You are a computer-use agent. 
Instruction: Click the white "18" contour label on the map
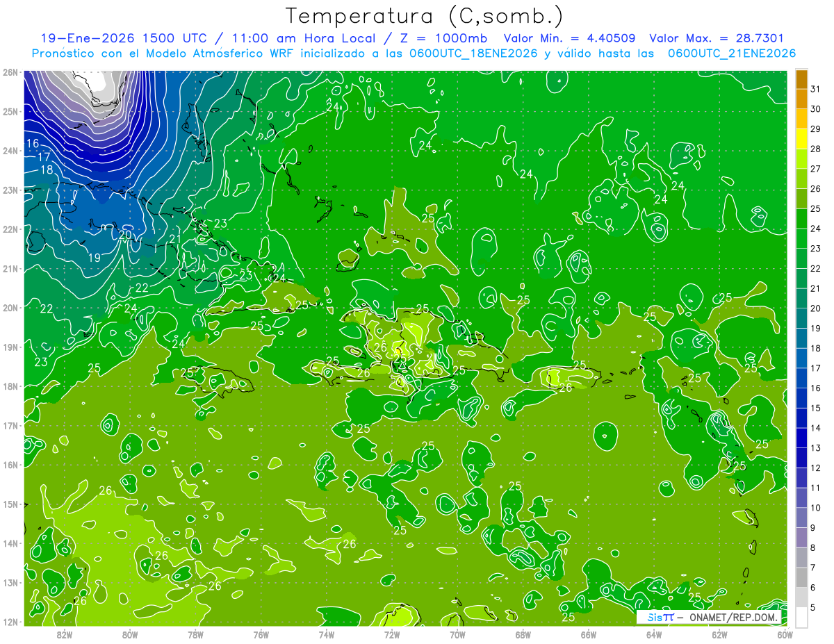[47, 170]
